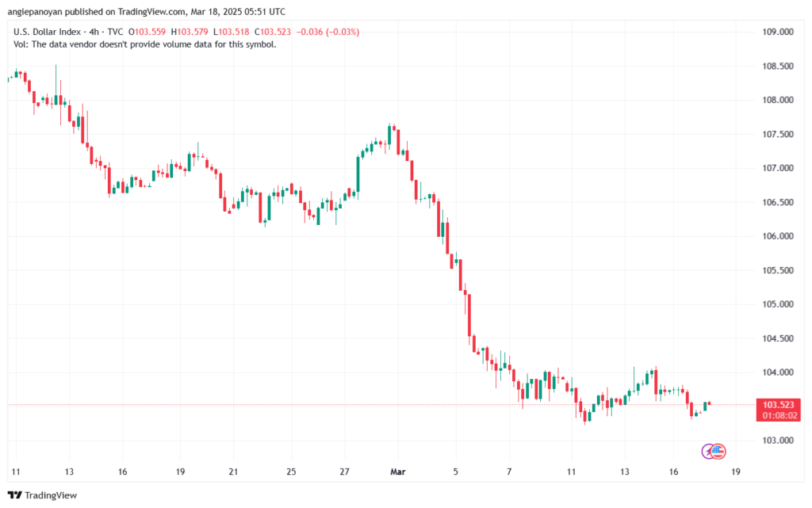Click the 105.500 price axis label
Viewport: 812px width, 508px height.
point(777,270)
